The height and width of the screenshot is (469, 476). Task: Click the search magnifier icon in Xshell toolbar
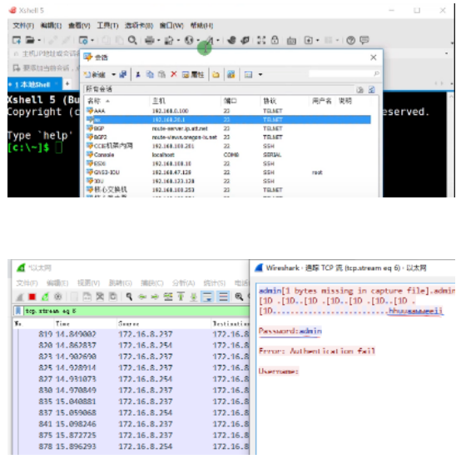coord(132,40)
